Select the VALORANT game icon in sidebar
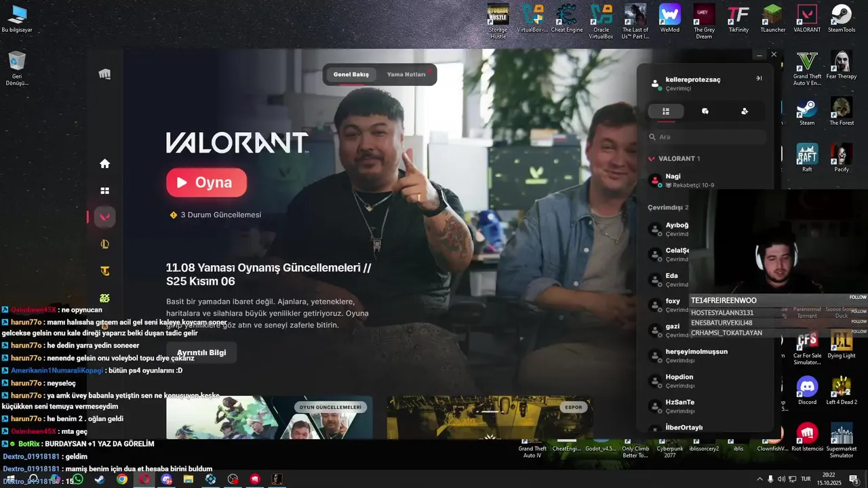 point(104,217)
